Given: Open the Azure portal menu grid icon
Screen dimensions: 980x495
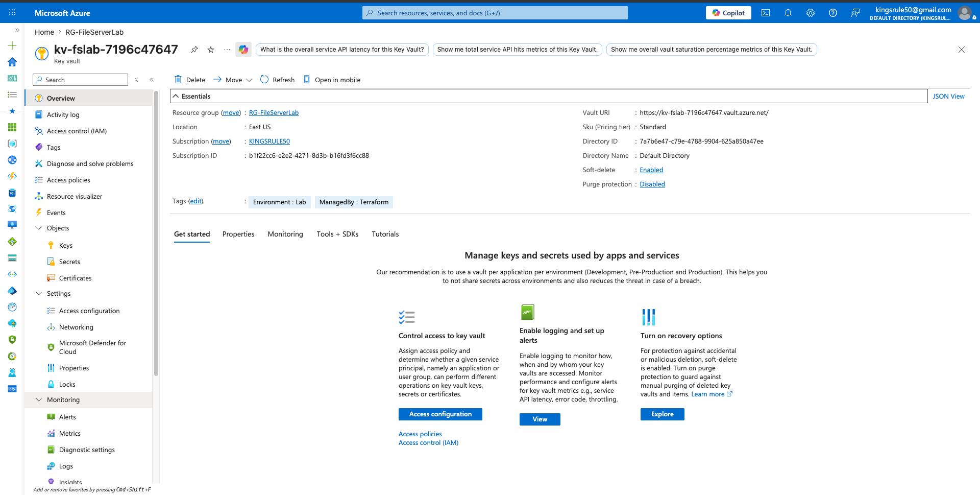Looking at the screenshot, I should 12,13.
